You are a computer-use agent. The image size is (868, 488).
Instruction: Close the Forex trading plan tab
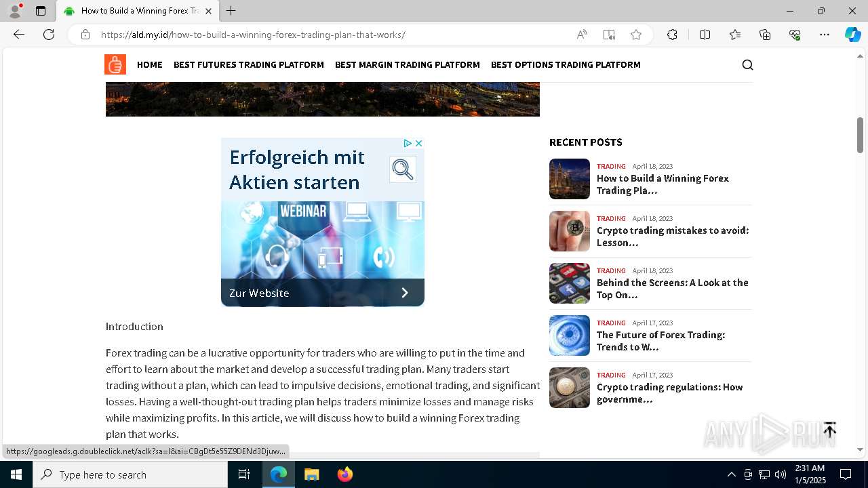click(x=208, y=11)
